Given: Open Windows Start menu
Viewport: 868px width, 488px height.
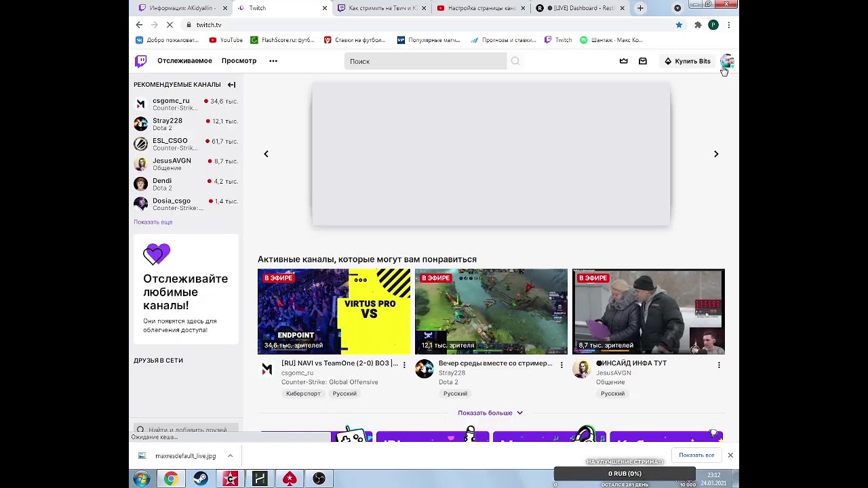Looking at the screenshot, I should (142, 479).
